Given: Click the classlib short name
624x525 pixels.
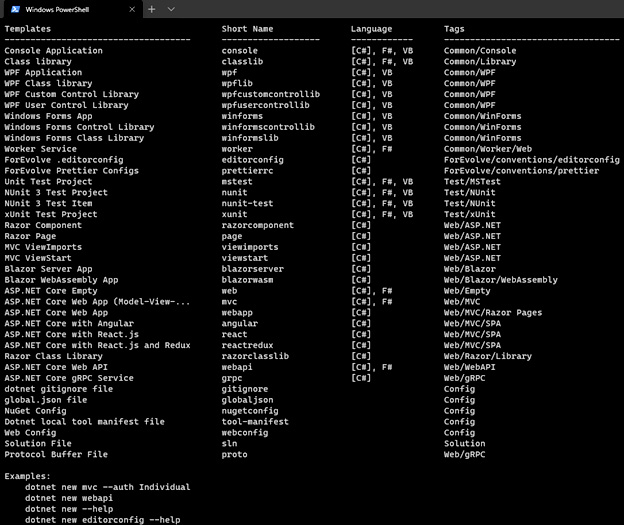Looking at the screenshot, I should pos(242,61).
